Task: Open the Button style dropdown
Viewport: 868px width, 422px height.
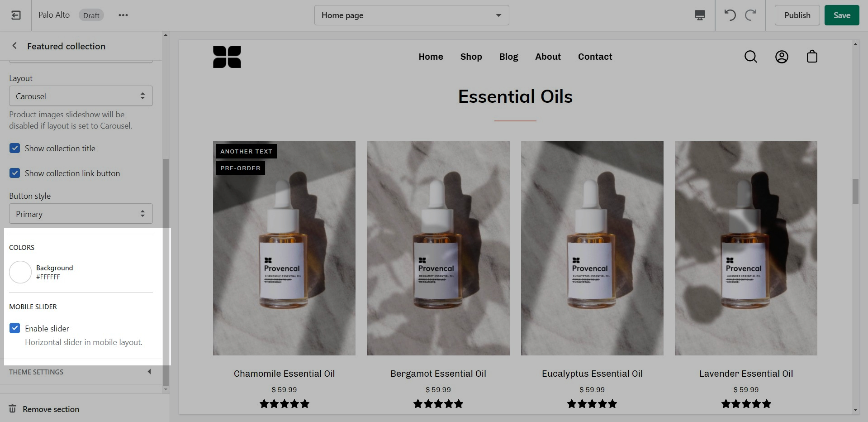Action: [x=81, y=214]
